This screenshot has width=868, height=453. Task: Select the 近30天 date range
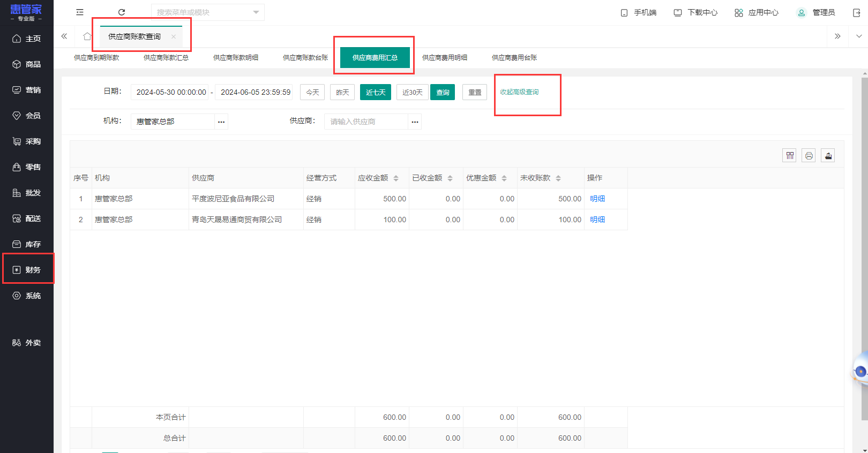pyautogui.click(x=413, y=92)
